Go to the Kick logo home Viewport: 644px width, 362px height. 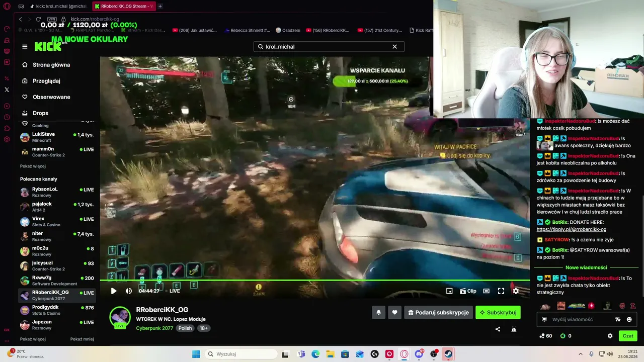[47, 47]
